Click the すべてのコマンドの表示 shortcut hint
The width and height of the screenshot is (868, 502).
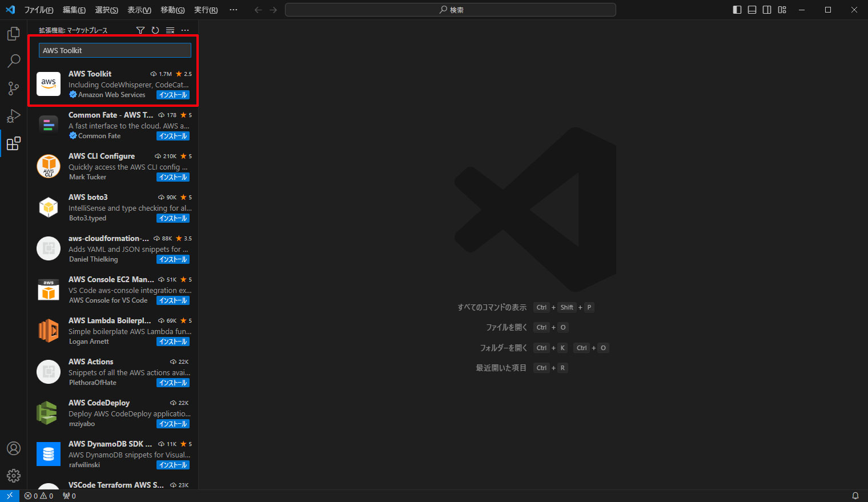(x=492, y=307)
